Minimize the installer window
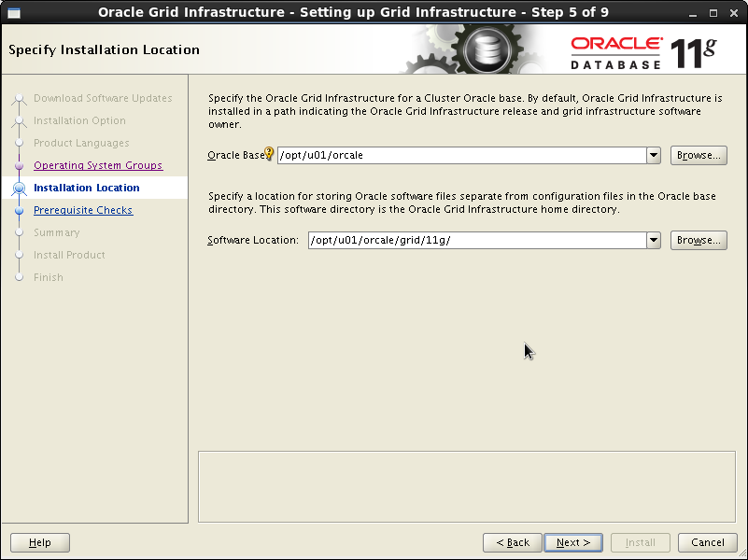This screenshot has height=560, width=748. pyautogui.click(x=693, y=13)
